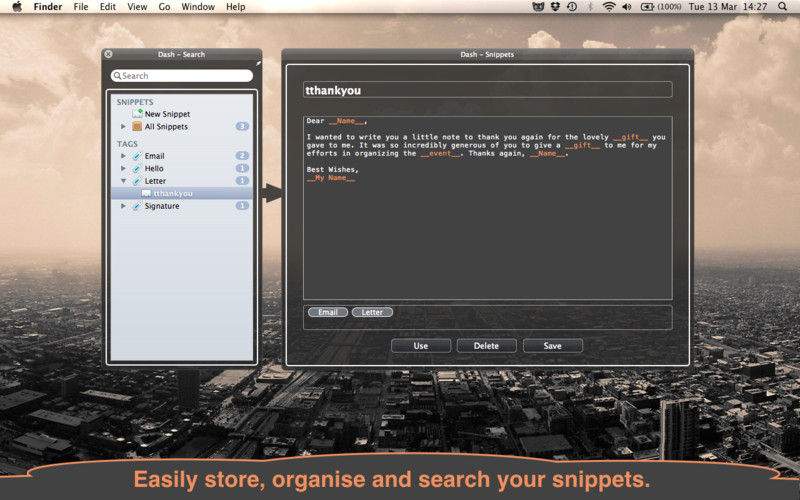Click the Hello count badge '1'

[x=242, y=168]
